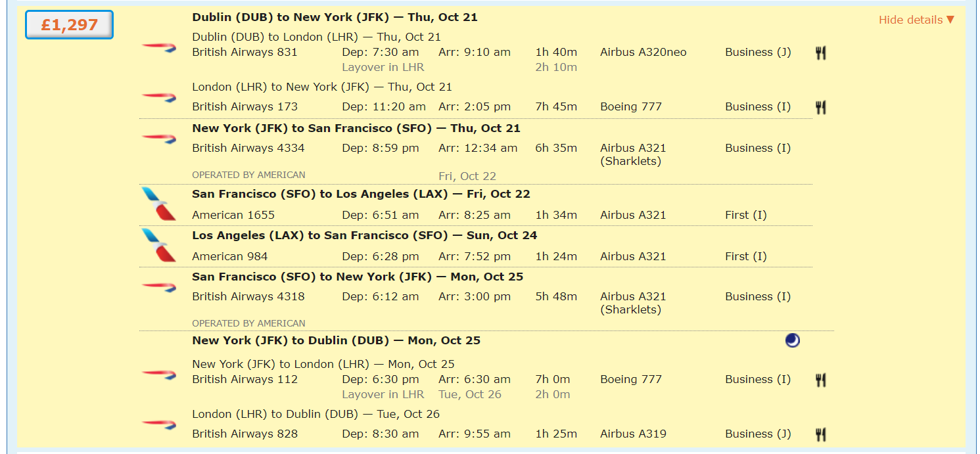Click British Airways logo beside flight 4334

(x=159, y=138)
